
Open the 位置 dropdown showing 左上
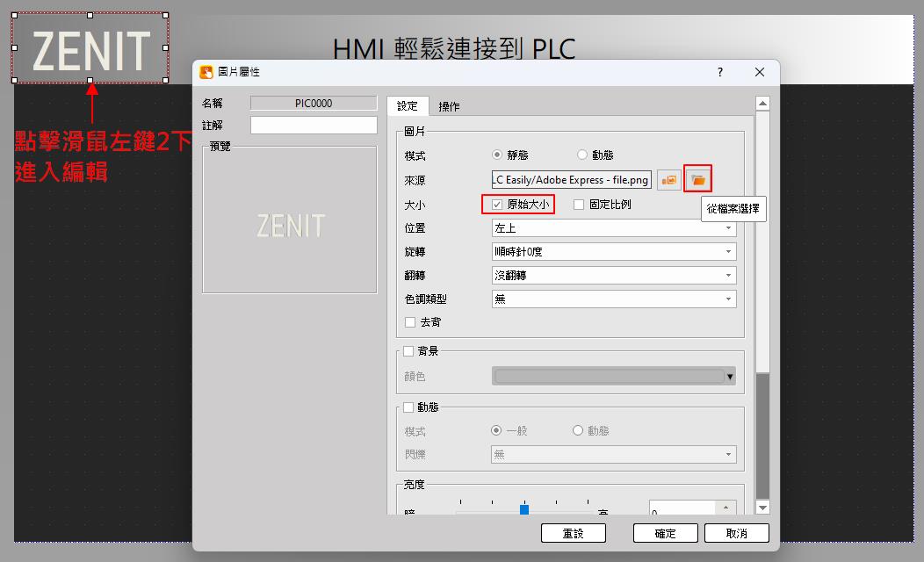613,228
